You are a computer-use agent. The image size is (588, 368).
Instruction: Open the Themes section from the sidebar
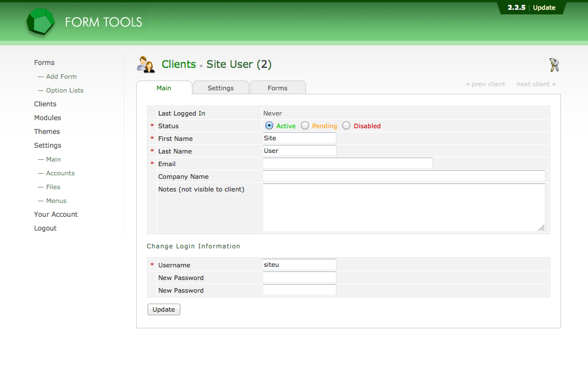[x=47, y=131]
